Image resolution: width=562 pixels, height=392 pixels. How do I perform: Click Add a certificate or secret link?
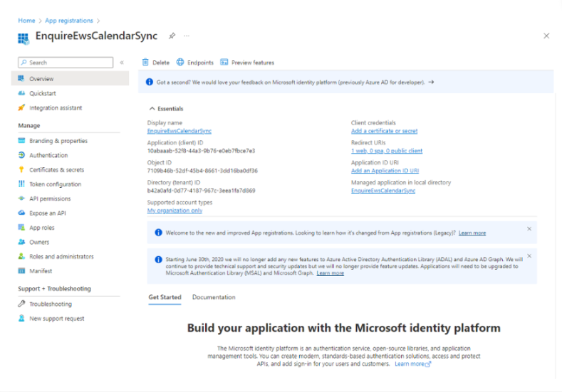pyautogui.click(x=384, y=131)
